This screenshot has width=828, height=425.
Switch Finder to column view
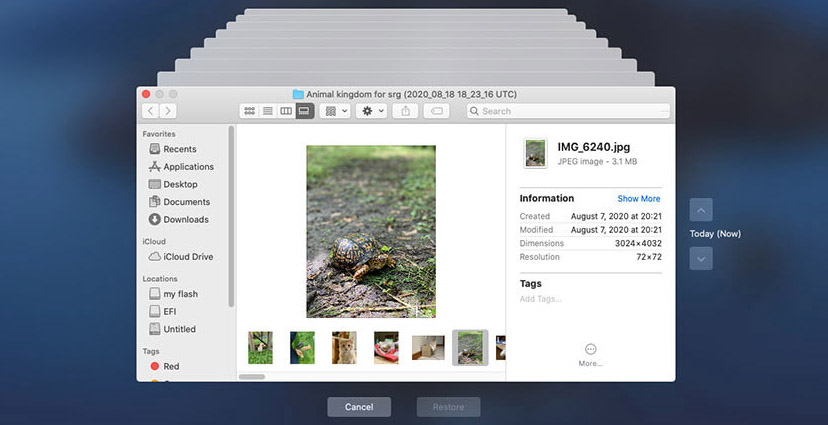[x=286, y=111]
